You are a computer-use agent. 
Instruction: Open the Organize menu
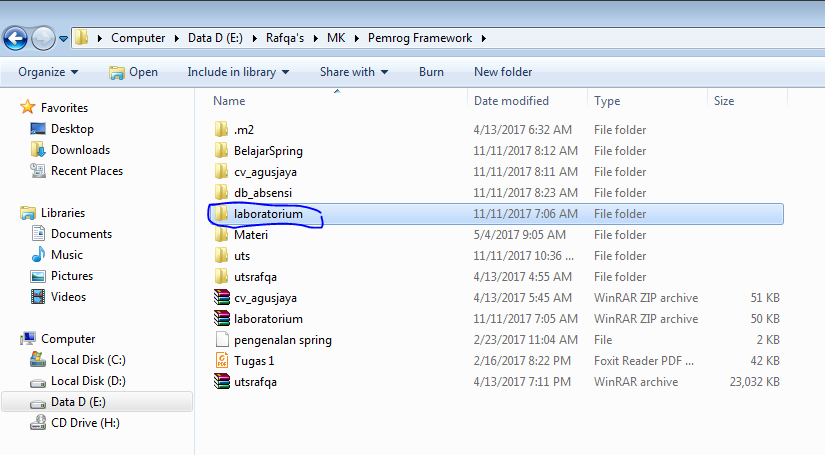[x=48, y=72]
